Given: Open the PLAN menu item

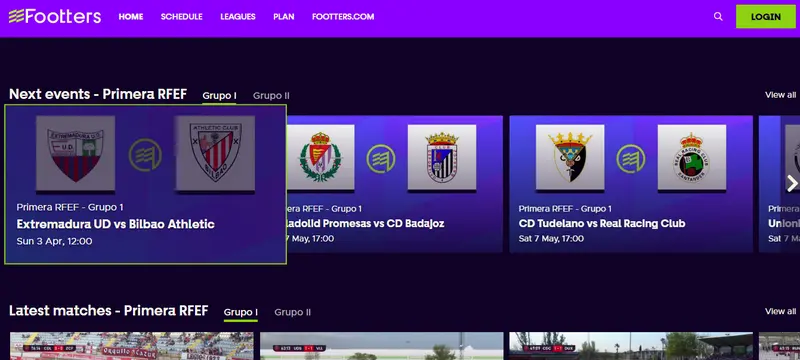Looking at the screenshot, I should click(284, 17).
